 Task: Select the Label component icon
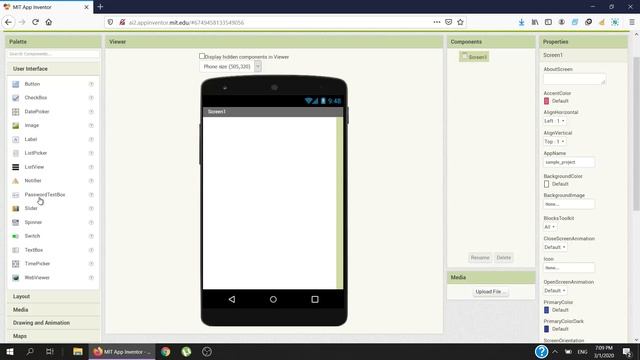pos(16,140)
